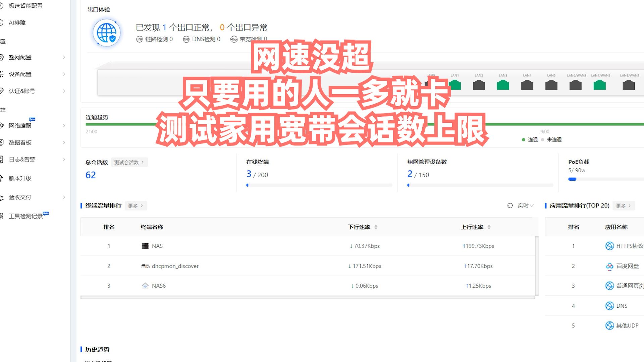Click the 组网管理设备数 progress bar

click(480, 185)
